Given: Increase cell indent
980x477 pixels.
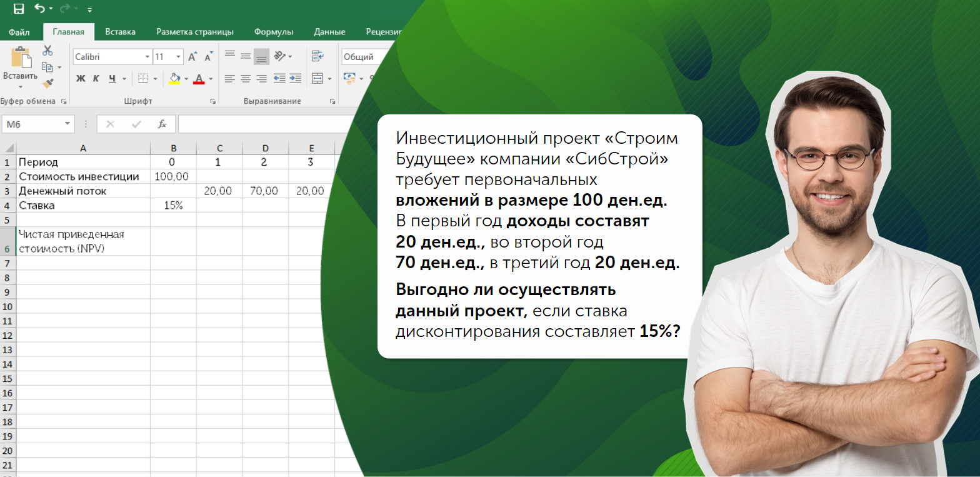Looking at the screenshot, I should click(295, 79).
